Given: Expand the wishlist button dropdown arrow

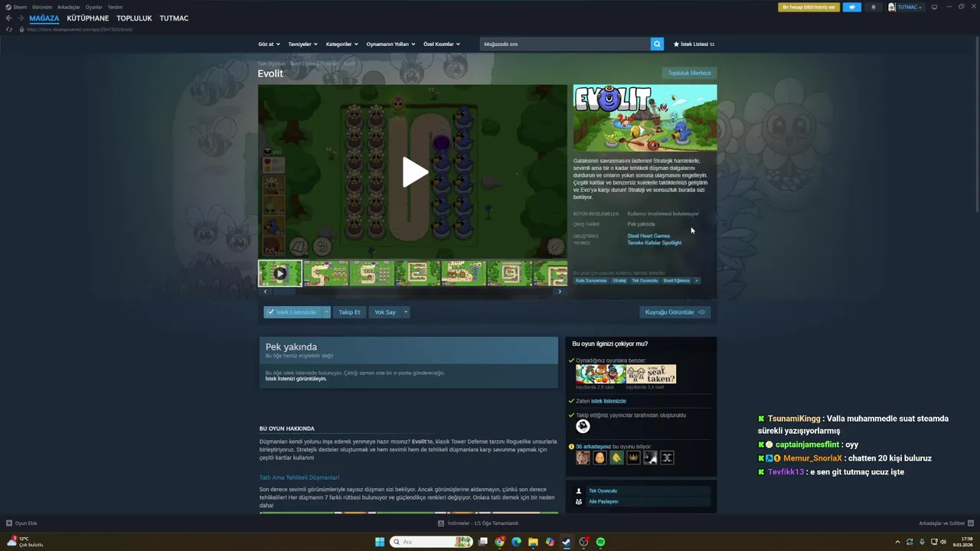Looking at the screenshot, I should (326, 312).
